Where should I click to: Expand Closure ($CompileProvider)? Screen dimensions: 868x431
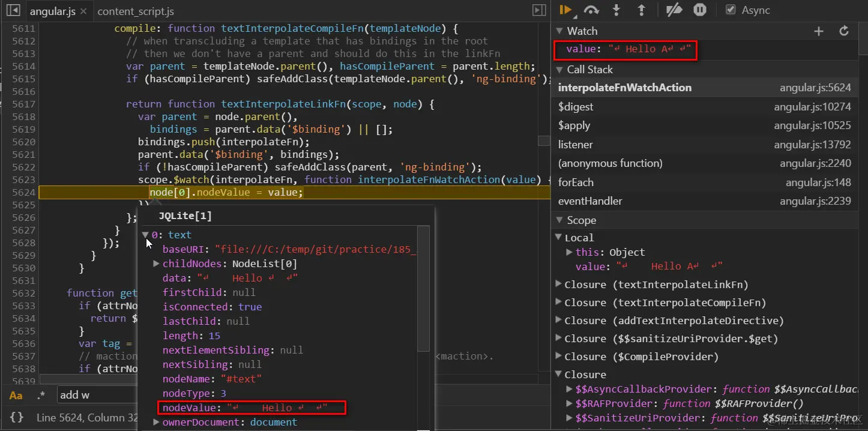[x=559, y=357]
